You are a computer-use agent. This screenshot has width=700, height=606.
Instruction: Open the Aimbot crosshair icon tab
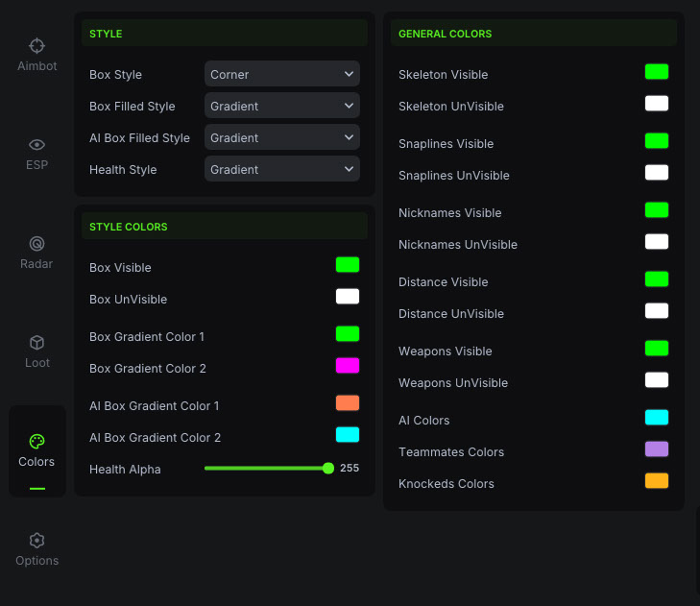pos(36,45)
